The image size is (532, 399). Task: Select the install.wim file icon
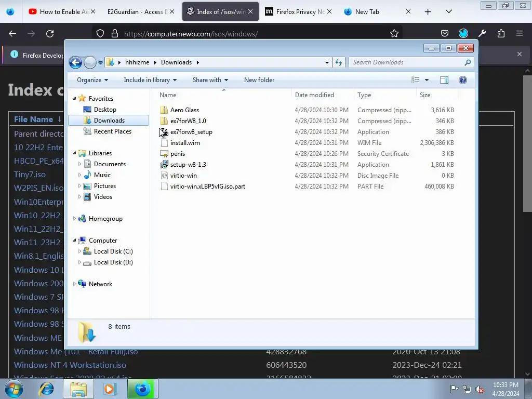(164, 143)
